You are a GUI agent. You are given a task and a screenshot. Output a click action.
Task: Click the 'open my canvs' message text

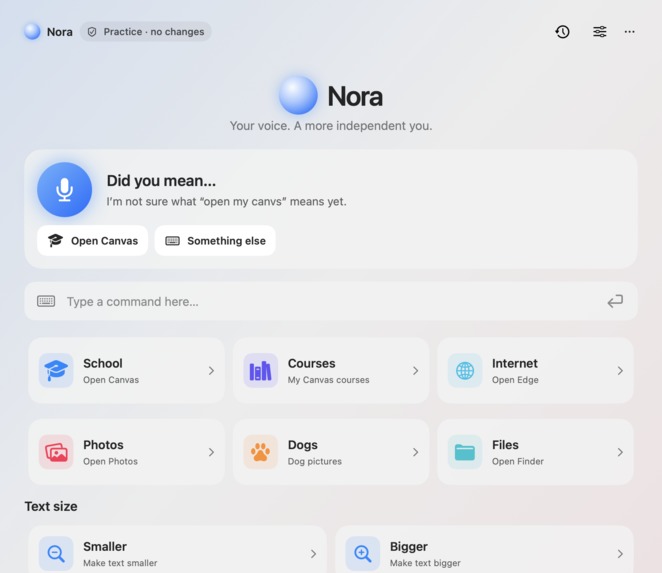pyautogui.click(x=226, y=201)
